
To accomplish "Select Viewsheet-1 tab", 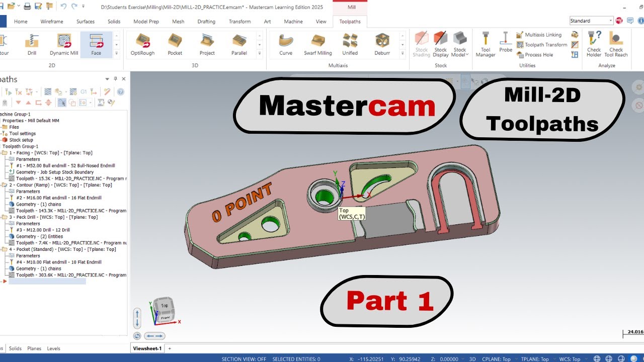I will click(147, 348).
